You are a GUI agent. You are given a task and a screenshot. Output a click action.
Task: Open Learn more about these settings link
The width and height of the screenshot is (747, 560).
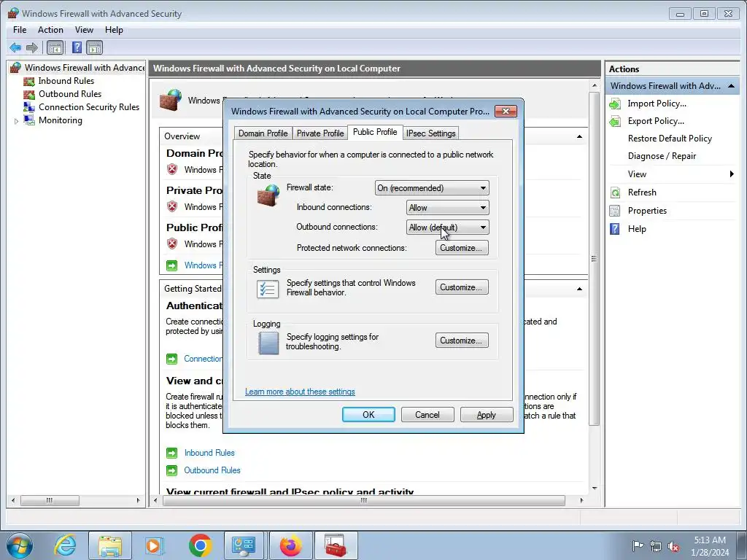(x=300, y=392)
